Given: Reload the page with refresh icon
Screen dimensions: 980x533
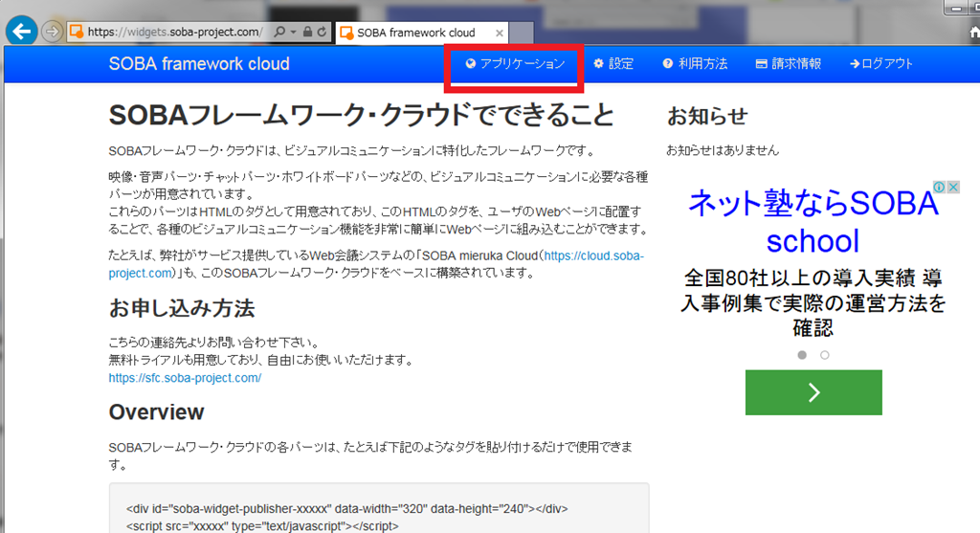Looking at the screenshot, I should [322, 32].
